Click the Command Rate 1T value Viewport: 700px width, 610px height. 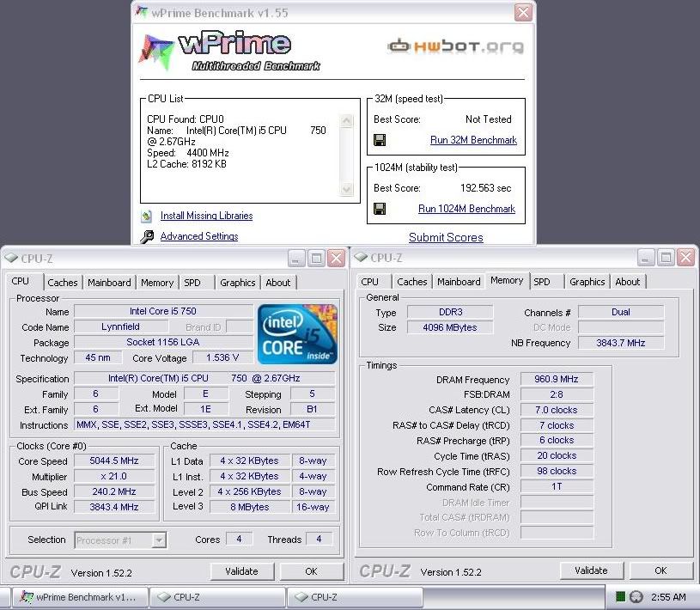click(x=557, y=487)
